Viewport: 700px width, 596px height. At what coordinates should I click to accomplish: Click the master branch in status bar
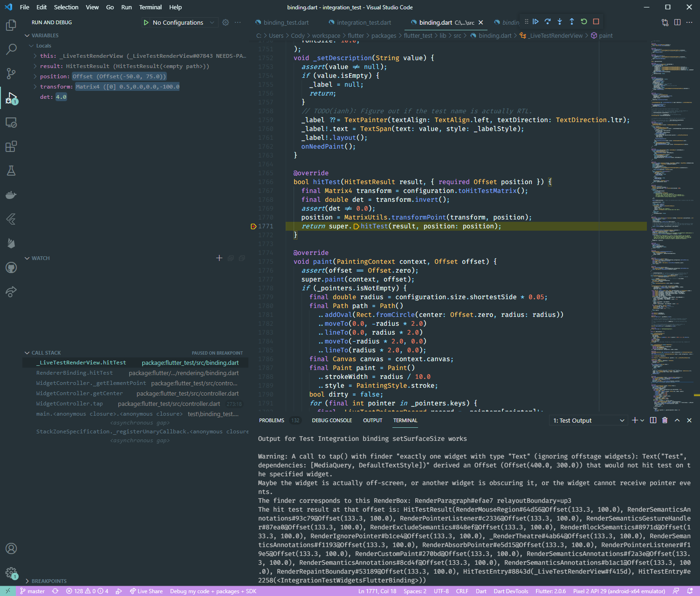[32, 591]
